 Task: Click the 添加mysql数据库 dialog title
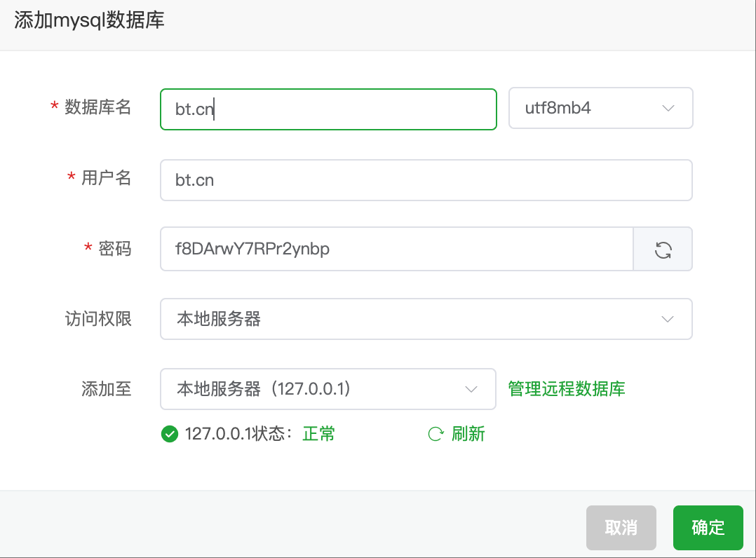89,20
